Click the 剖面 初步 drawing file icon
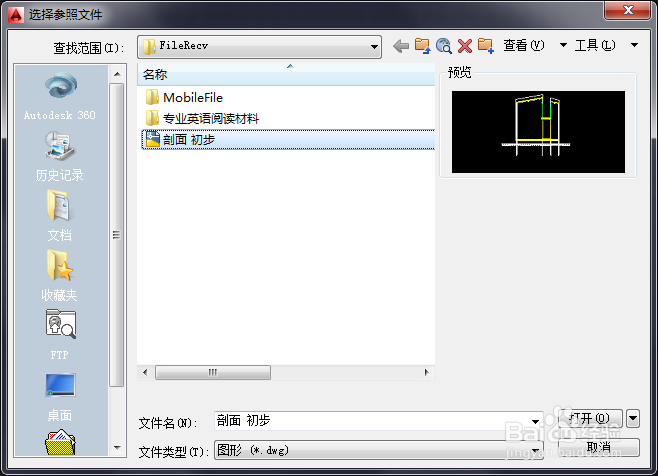 pyautogui.click(x=153, y=139)
